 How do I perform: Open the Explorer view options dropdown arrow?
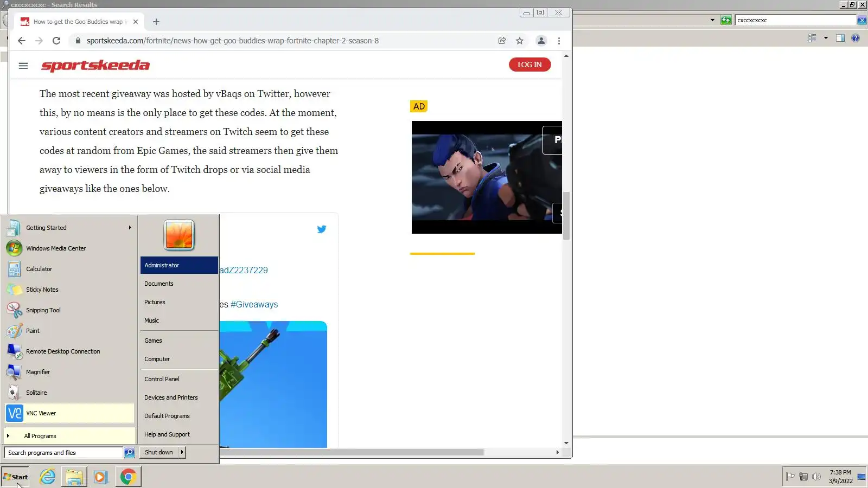(826, 38)
